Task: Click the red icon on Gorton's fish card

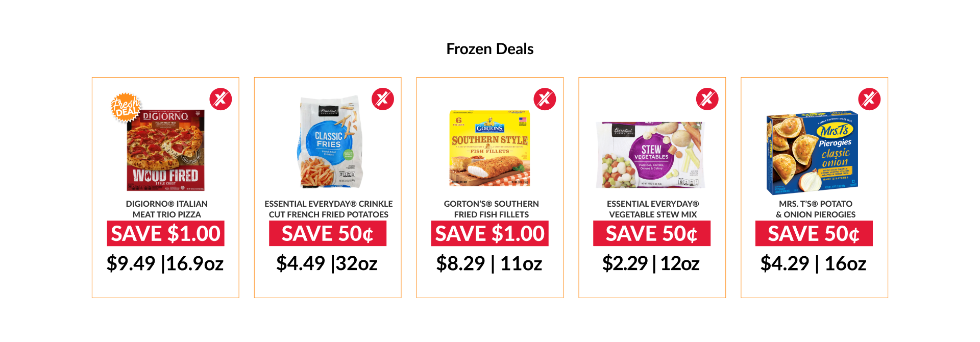Action: point(545,99)
